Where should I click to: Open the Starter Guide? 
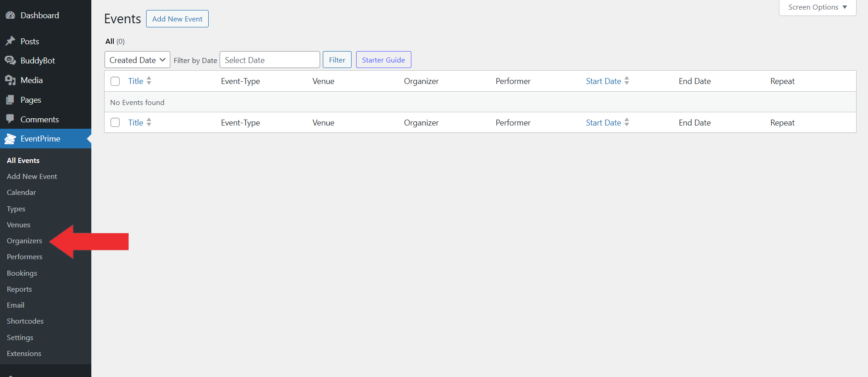(384, 60)
